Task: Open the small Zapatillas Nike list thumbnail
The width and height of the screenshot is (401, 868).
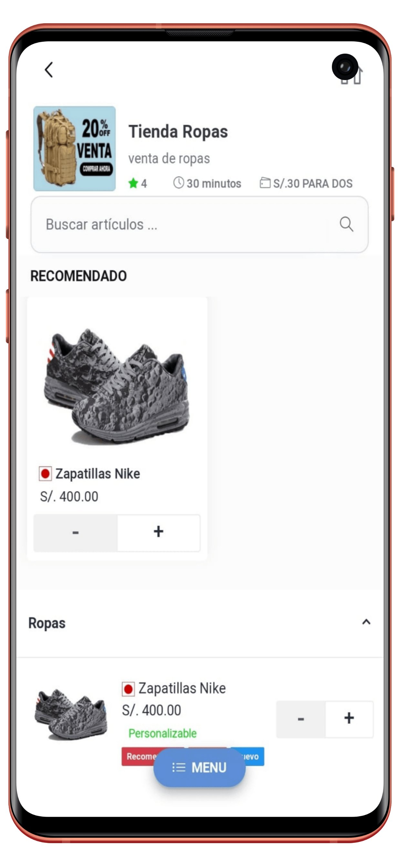Action: 71,714
